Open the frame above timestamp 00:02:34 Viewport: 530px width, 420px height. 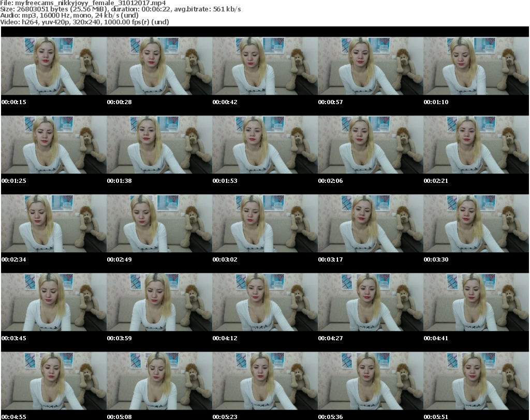click(54, 224)
